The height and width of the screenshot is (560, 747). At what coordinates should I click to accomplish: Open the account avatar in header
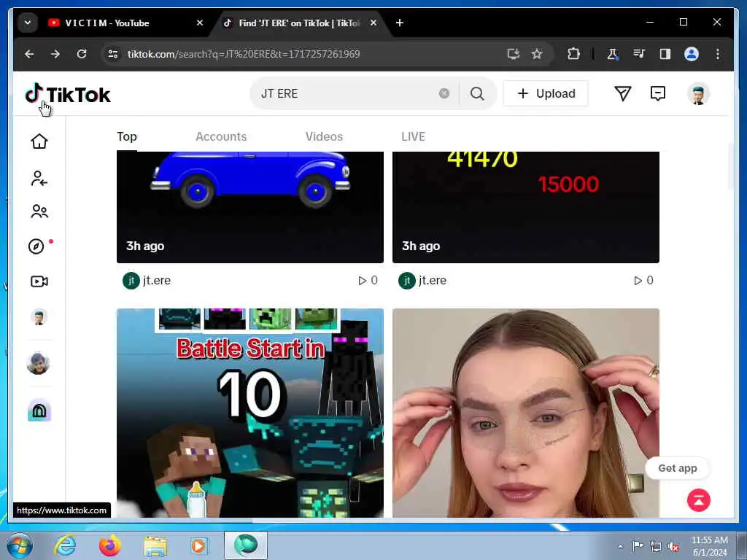coord(698,93)
